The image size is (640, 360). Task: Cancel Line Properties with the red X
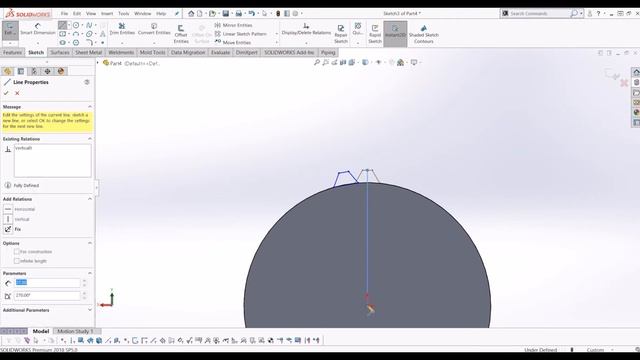coord(17,93)
